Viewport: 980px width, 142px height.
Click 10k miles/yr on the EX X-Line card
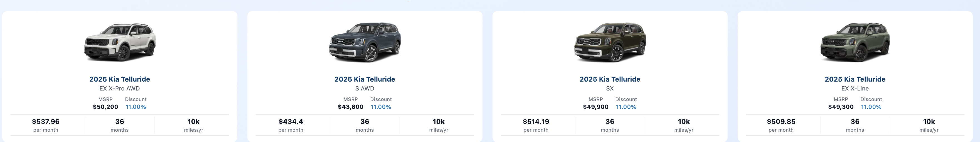click(x=929, y=125)
